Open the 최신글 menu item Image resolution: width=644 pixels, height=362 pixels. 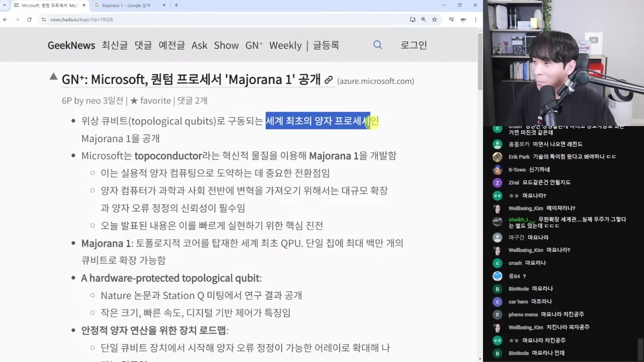click(x=115, y=45)
